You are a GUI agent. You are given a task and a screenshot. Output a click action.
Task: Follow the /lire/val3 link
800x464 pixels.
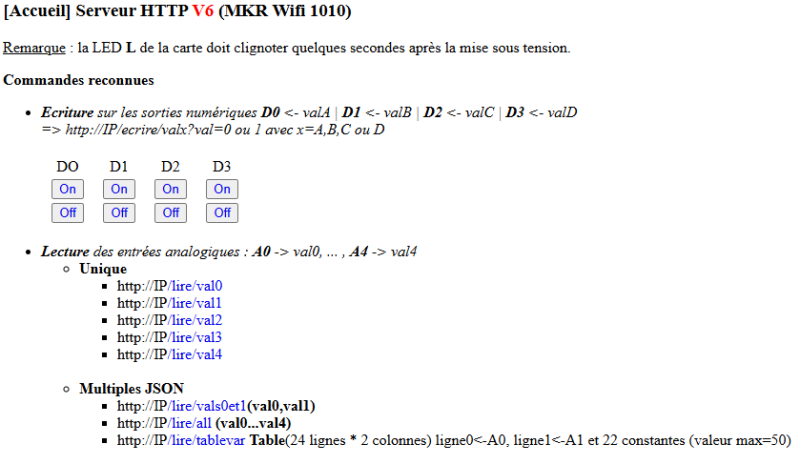[195, 337]
